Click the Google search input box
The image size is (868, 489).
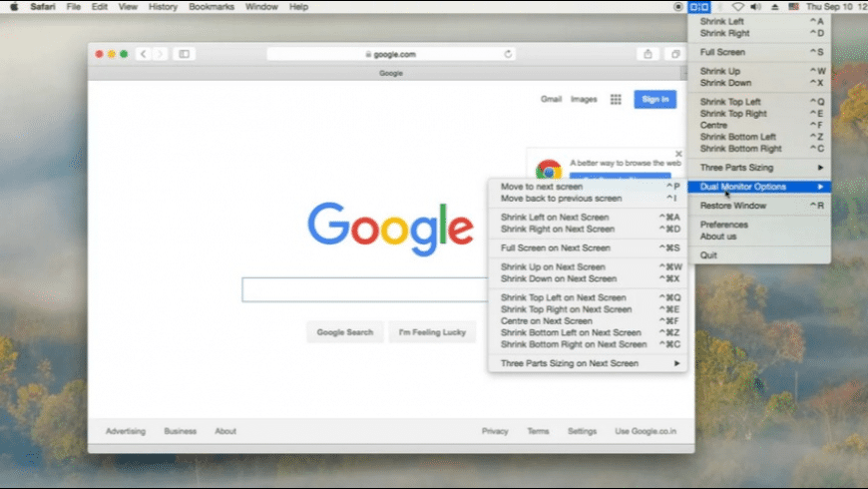tap(365, 289)
